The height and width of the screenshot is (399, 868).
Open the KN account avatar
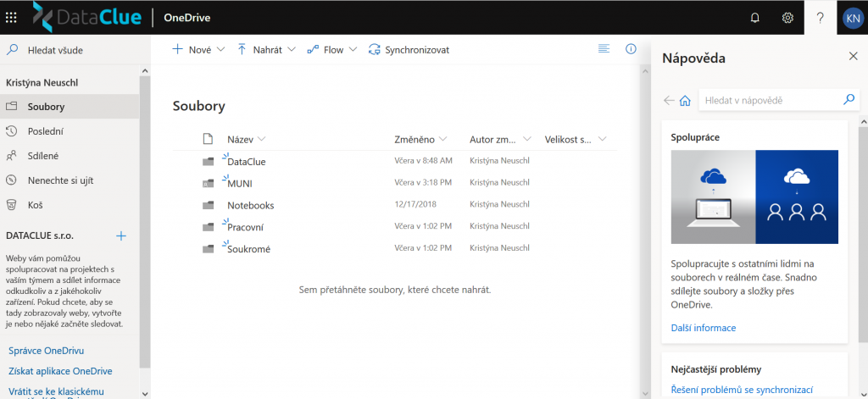pos(853,18)
